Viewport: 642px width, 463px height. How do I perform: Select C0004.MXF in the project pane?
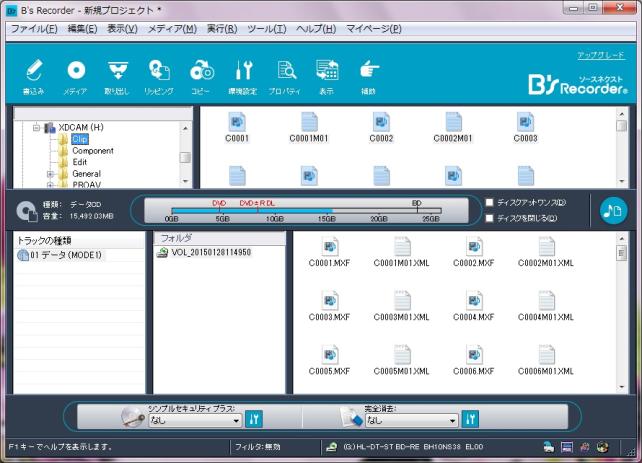474,306
